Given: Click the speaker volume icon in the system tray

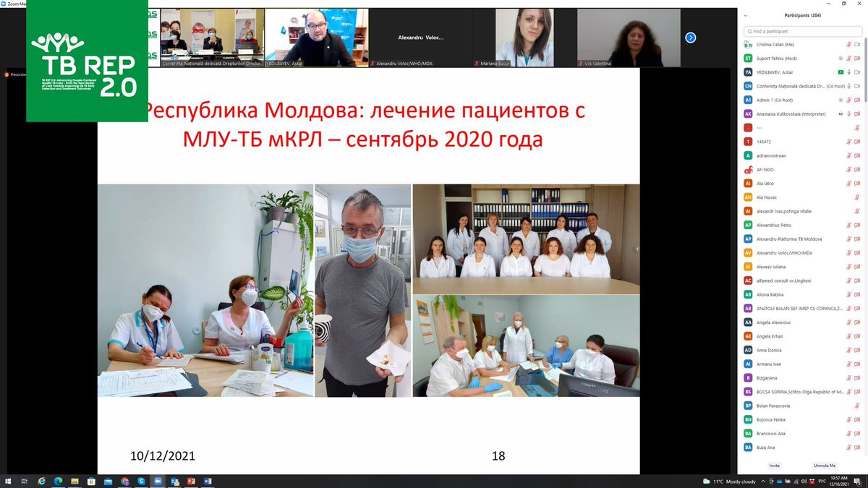Looking at the screenshot, I should 804,480.
